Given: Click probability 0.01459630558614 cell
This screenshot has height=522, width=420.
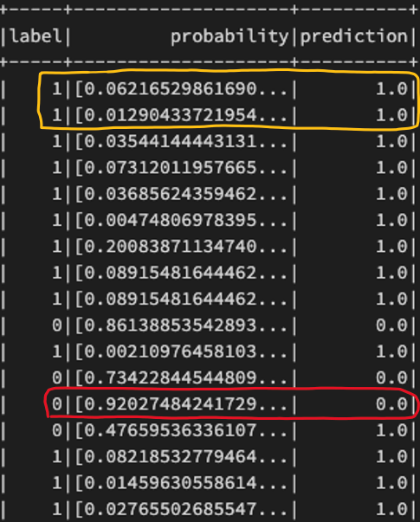Looking at the screenshot, I should [x=181, y=483].
